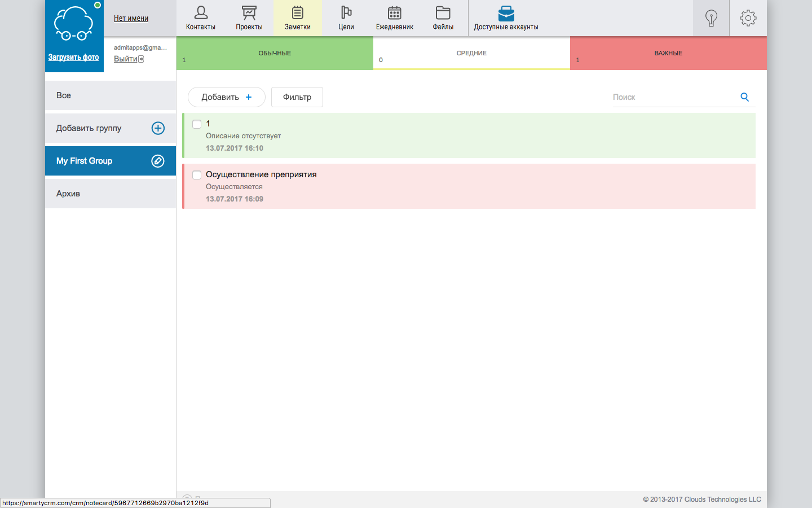
Task: Open the Цели flags icon
Action: pyautogui.click(x=346, y=14)
